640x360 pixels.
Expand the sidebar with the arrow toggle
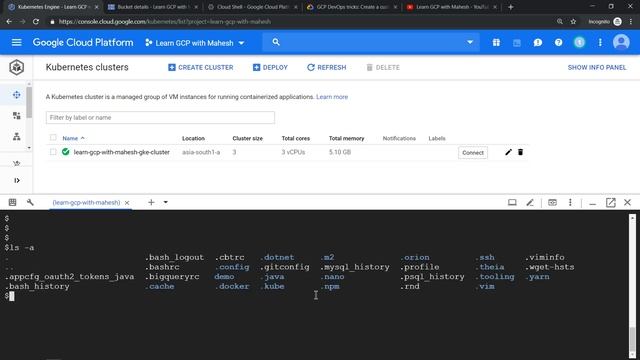(17, 180)
